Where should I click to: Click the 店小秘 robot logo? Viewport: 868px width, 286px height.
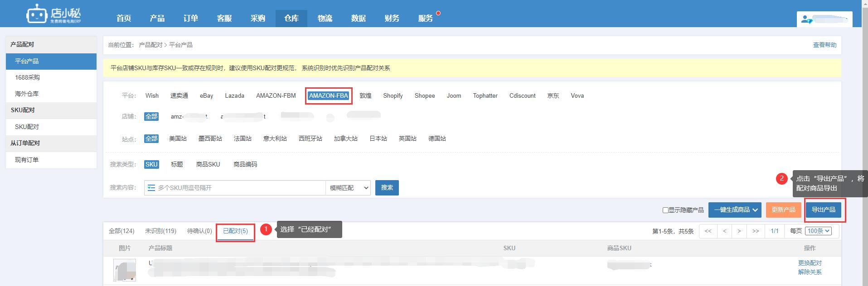tap(37, 14)
